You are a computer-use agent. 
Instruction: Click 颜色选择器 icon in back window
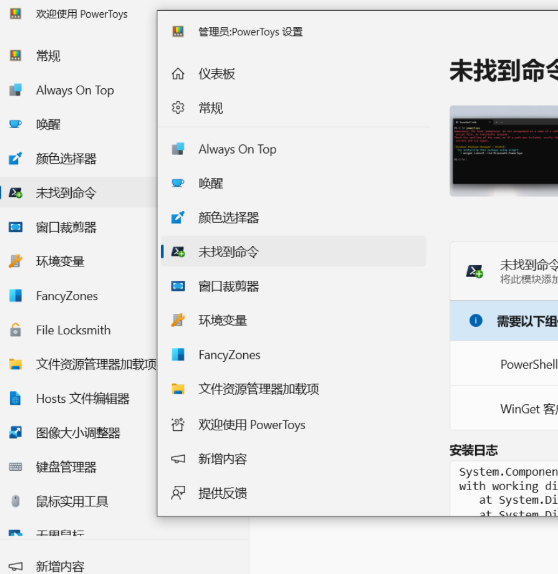15,159
